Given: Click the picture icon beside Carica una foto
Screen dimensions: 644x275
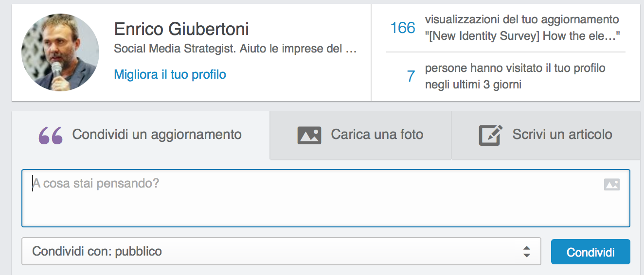Looking at the screenshot, I should click(309, 135).
